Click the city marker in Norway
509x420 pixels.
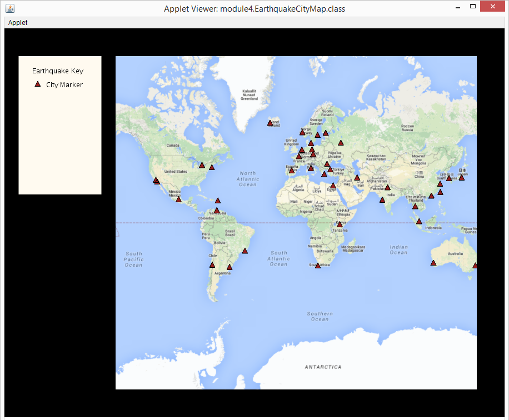coord(302,133)
